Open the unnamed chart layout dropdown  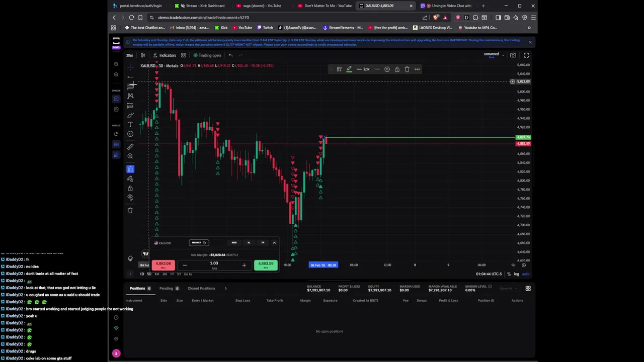(494, 54)
